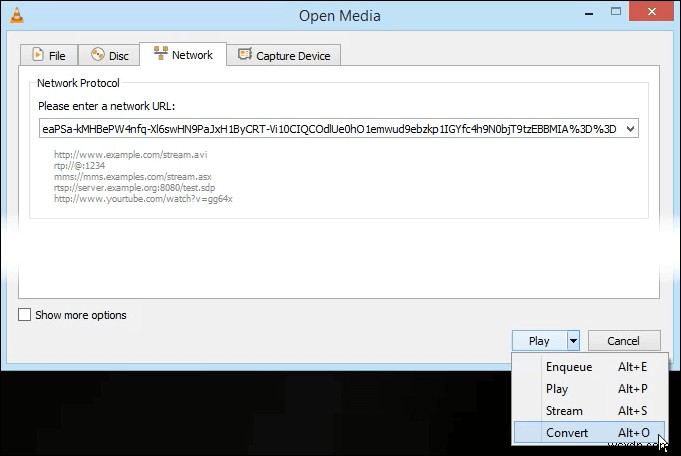Image resolution: width=681 pixels, height=456 pixels.
Task: Choose Enqueue from the dropdown menu
Action: click(x=589, y=367)
